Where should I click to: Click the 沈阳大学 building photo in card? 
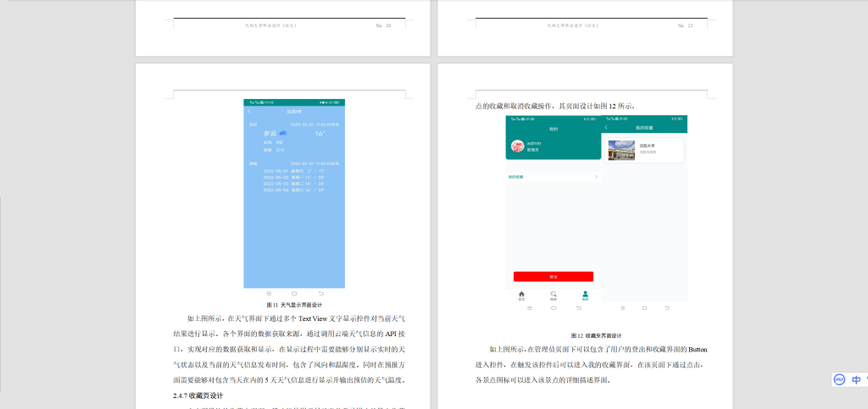(x=621, y=151)
